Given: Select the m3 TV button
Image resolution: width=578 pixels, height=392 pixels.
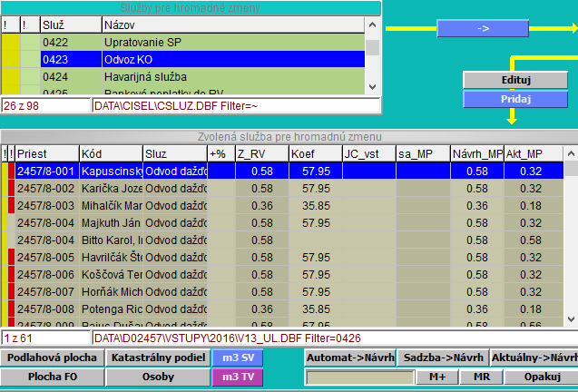Looking at the screenshot, I should point(238,377).
